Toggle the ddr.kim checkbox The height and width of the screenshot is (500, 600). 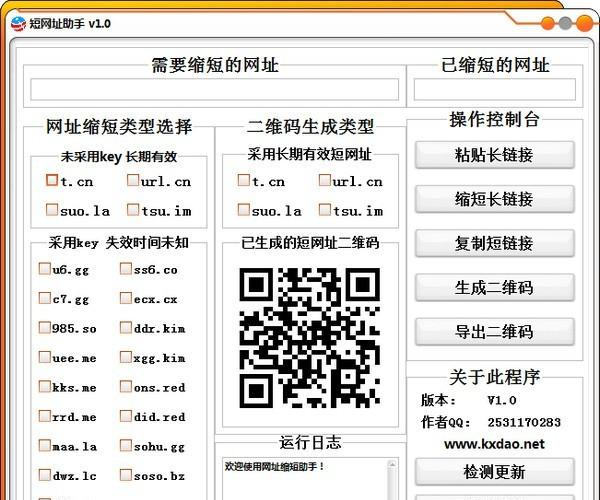(x=126, y=327)
